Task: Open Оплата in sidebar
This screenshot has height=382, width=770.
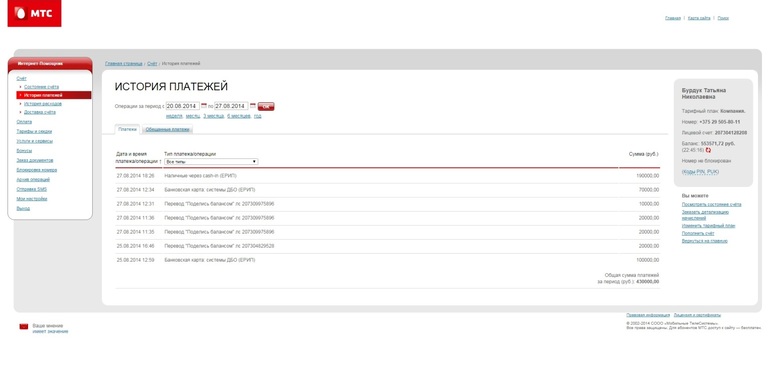Action: (x=24, y=122)
